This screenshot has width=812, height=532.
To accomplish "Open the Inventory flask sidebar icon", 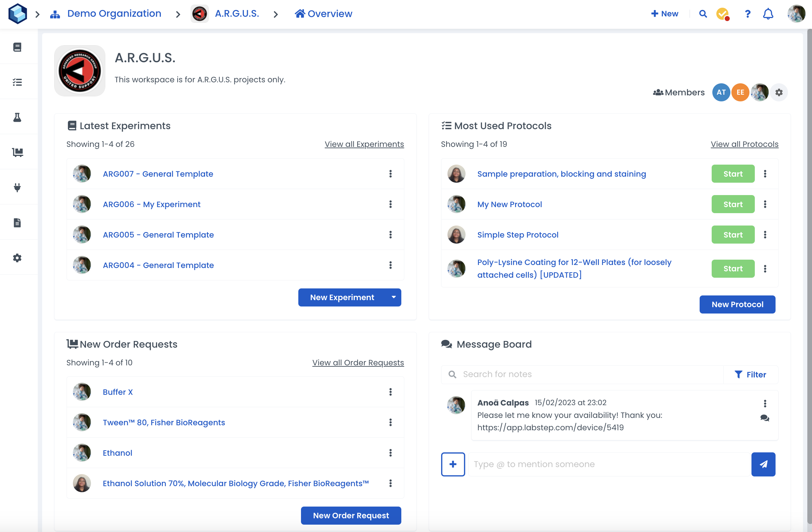I will point(17,117).
